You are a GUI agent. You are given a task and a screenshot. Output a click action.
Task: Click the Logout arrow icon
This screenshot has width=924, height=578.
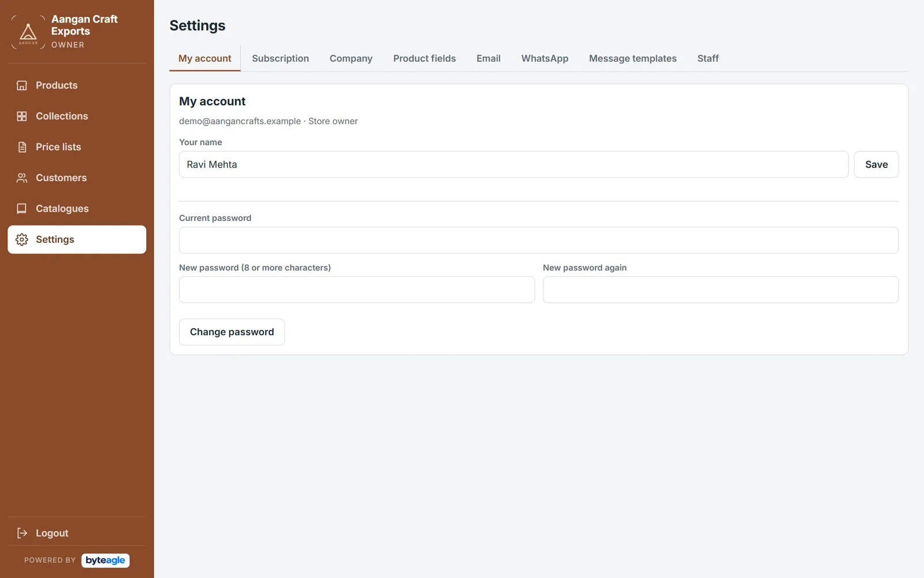pos(22,533)
